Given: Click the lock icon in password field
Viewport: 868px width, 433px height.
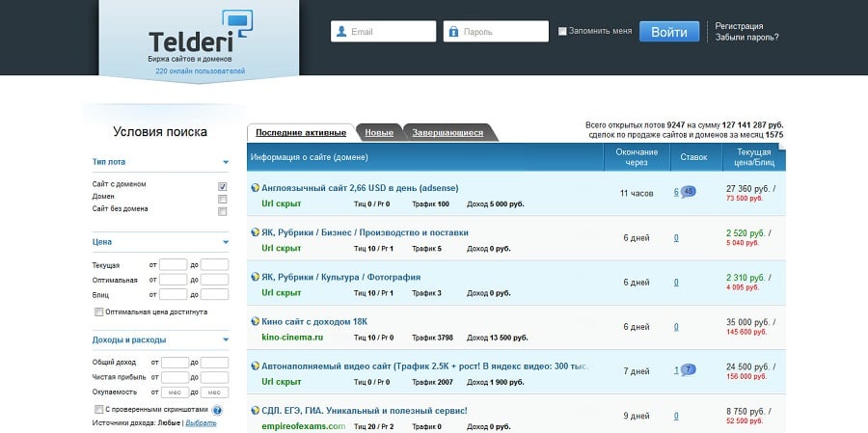Looking at the screenshot, I should (x=453, y=32).
